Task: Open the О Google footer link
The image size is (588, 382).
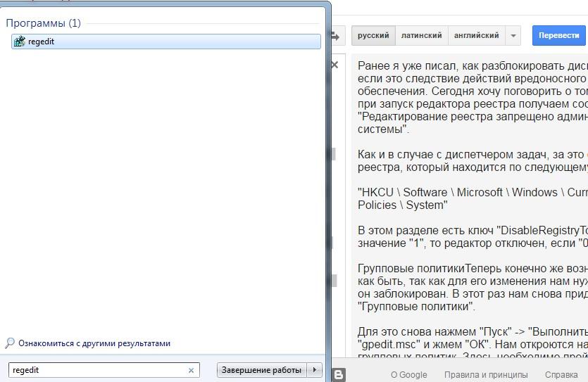Action: coord(408,375)
